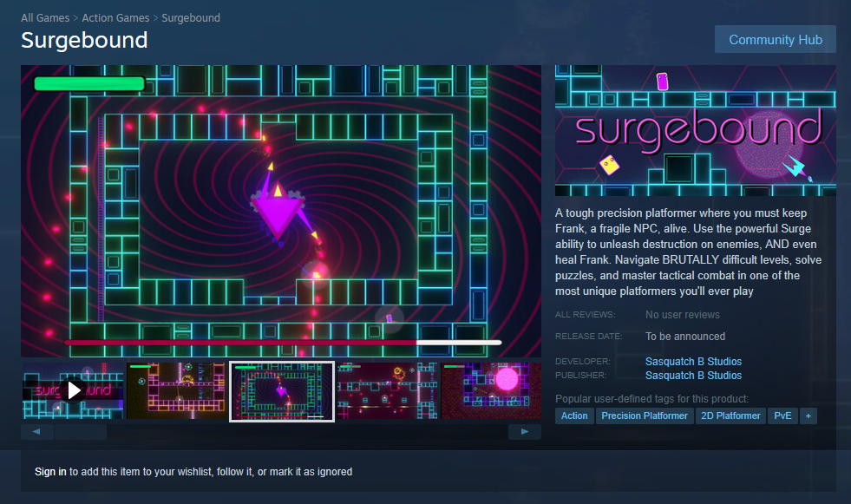This screenshot has height=504, width=851.
Task: Open the All Games breadcrumb link
Action: (x=45, y=18)
